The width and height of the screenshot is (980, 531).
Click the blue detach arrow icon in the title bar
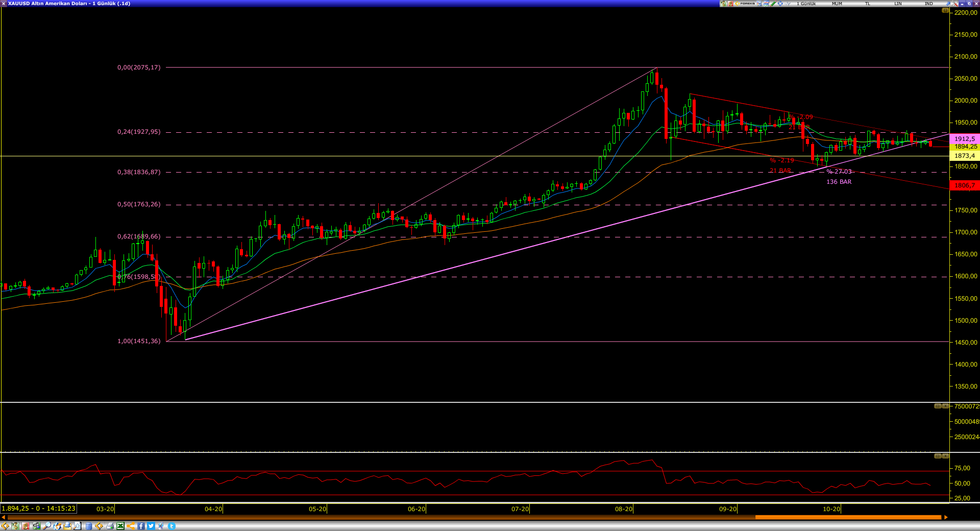948,4
